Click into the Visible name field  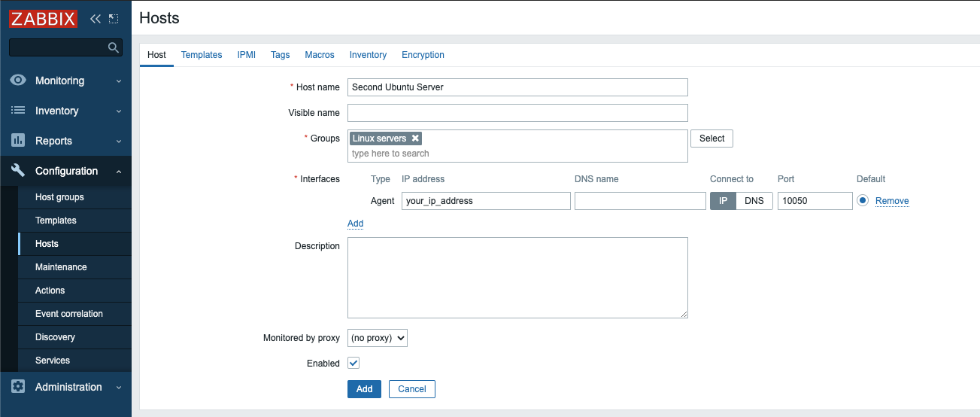(517, 113)
